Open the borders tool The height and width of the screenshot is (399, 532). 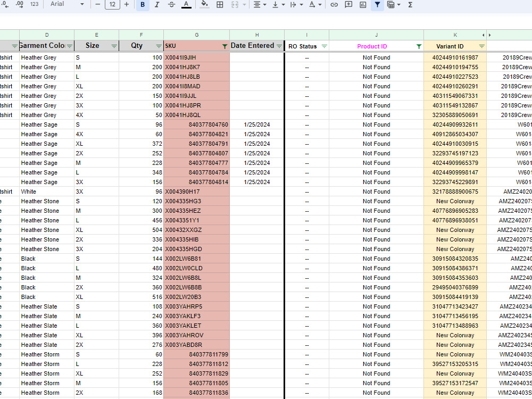220,5
